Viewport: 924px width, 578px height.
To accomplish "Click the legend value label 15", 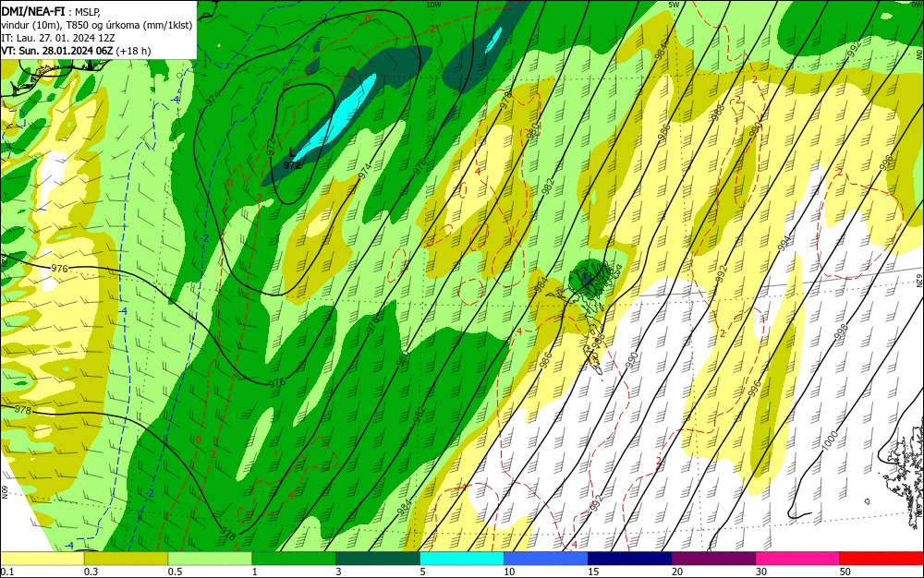I will (x=593, y=572).
